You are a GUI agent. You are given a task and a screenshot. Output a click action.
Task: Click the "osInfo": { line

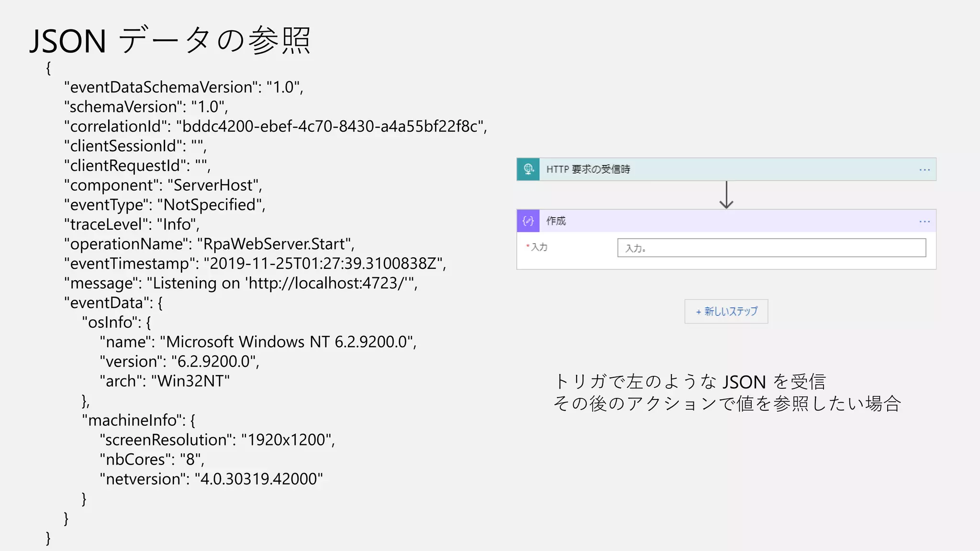(x=117, y=322)
